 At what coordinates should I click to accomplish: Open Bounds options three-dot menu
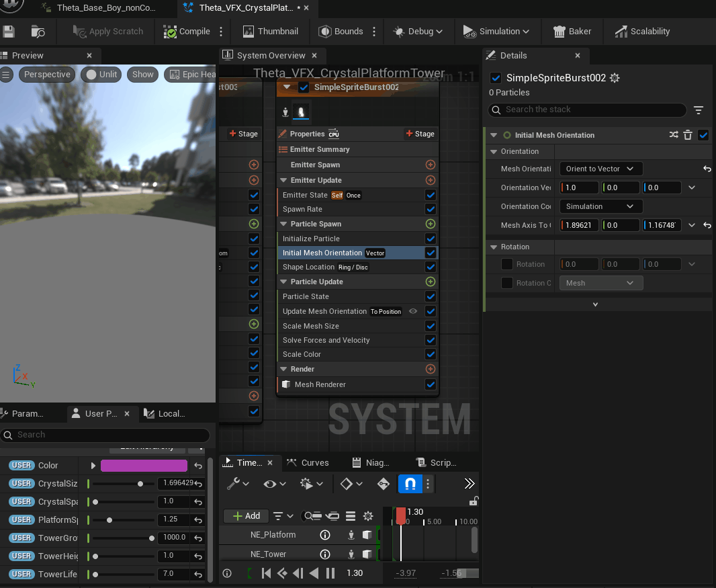point(374,32)
